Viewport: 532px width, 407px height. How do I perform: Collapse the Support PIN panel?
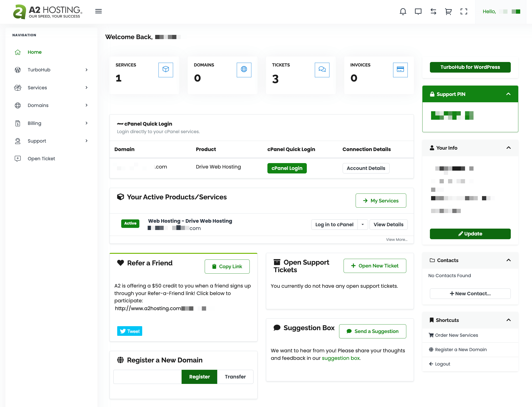(508, 94)
